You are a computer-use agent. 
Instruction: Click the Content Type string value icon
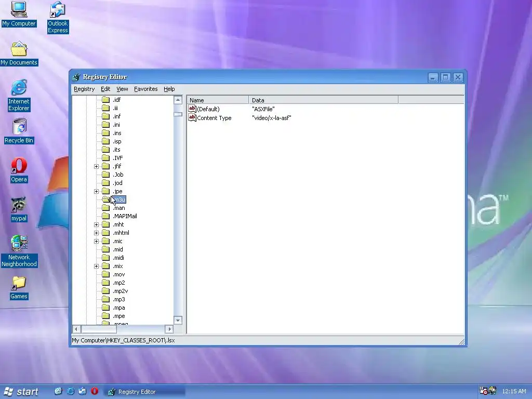pyautogui.click(x=192, y=117)
